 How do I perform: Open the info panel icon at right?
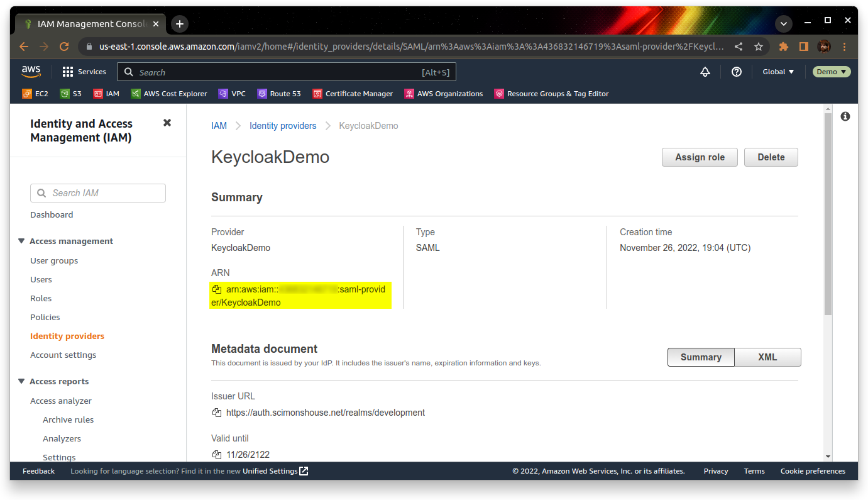pos(845,116)
